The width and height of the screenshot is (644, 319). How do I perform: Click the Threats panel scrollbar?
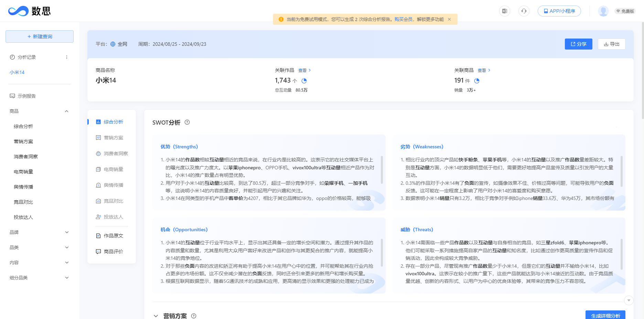click(622, 254)
